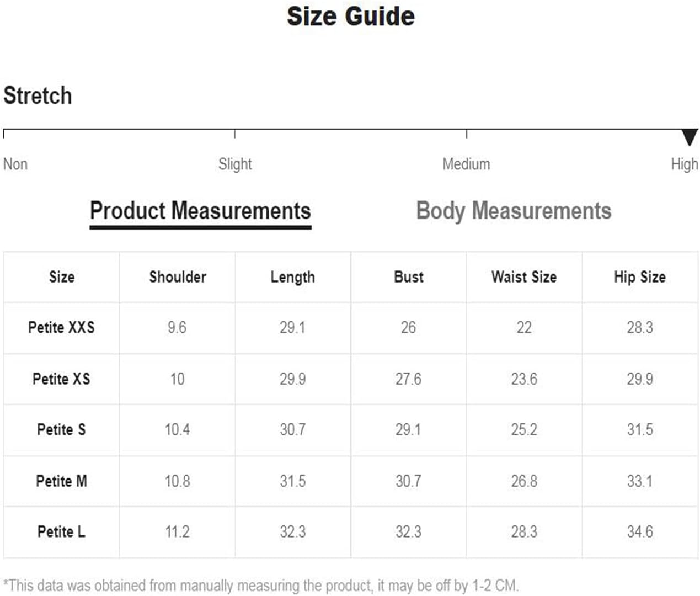Select the Petite S size row label
The height and width of the screenshot is (596, 700).
pos(61,429)
